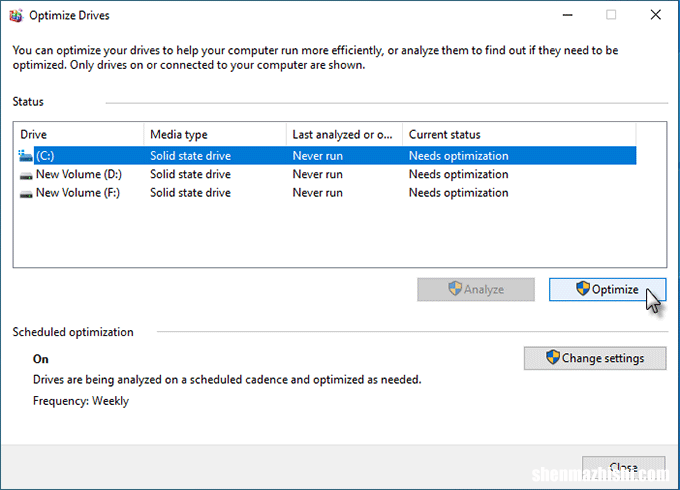The image size is (680, 490).
Task: Click the scheduled optimization On status text
Action: [41, 359]
